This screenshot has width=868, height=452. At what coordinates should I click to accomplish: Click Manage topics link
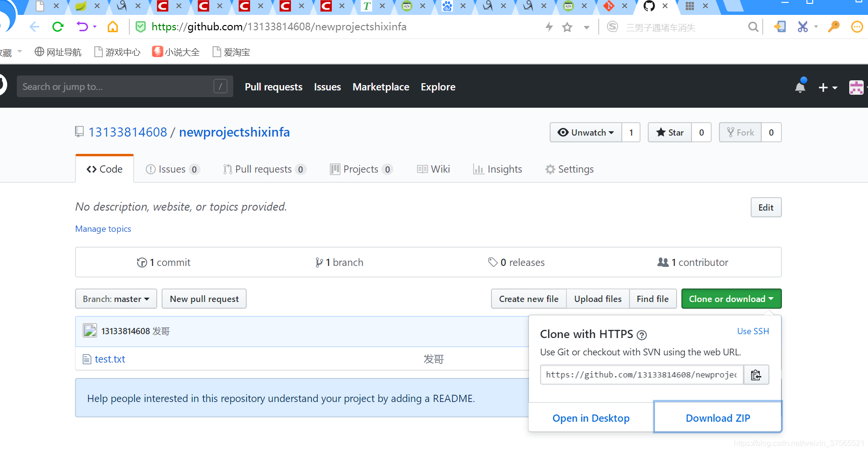[103, 229]
